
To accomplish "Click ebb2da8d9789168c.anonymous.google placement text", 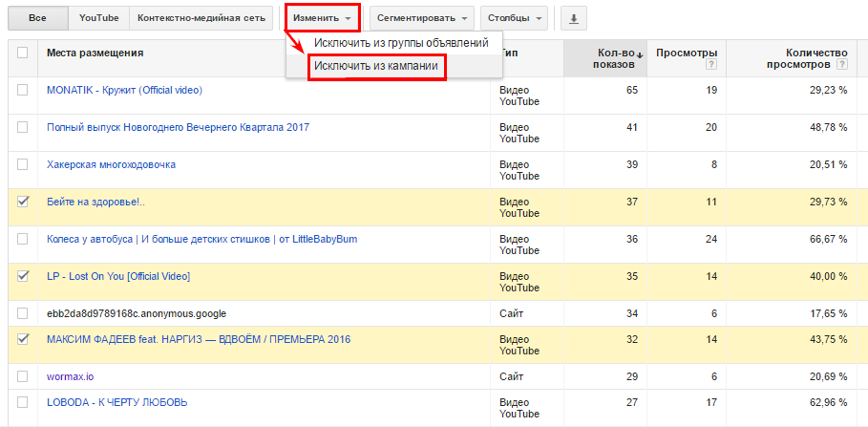I will pos(137,313).
